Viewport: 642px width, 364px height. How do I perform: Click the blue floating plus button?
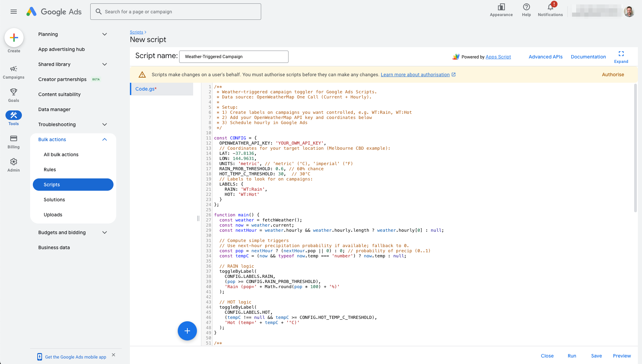coord(187,331)
